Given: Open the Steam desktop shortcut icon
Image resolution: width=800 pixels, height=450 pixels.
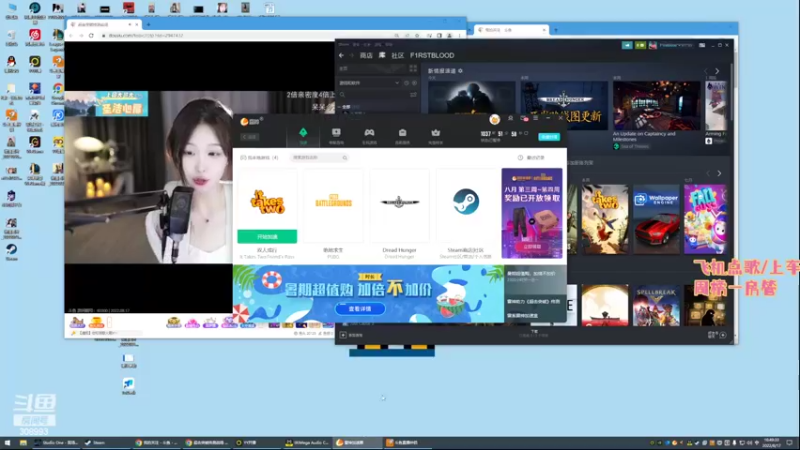Looking at the screenshot, I should 11,252.
